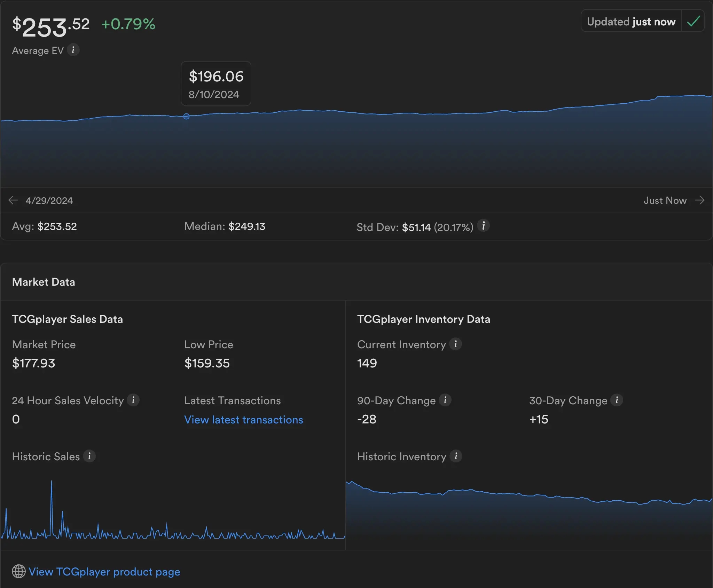The image size is (713, 588).
Task: Open the Historic Inventory info icon
Action: click(x=456, y=456)
